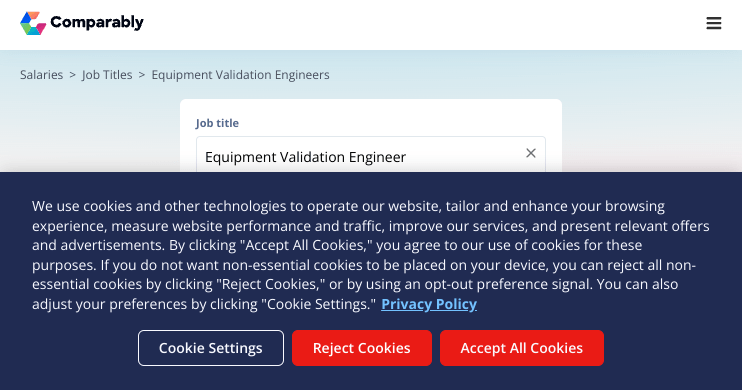Open the Job Titles breadcrumb
The width and height of the screenshot is (742, 390).
pyautogui.click(x=107, y=75)
